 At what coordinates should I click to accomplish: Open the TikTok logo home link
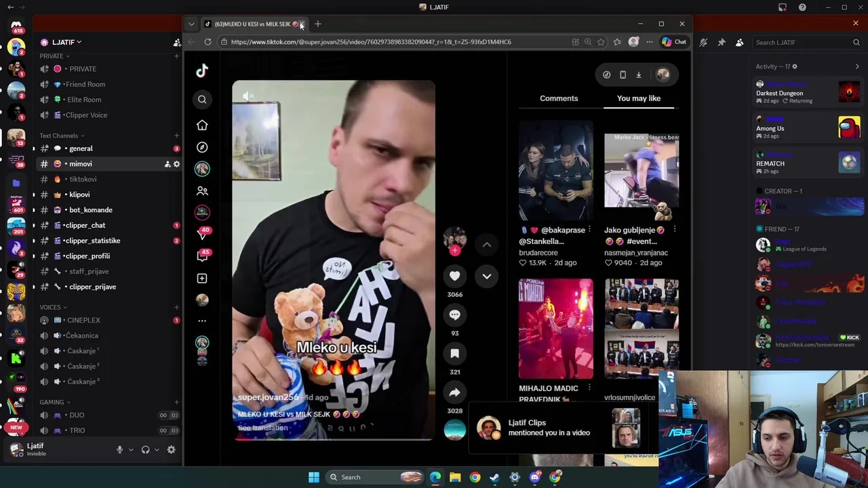click(202, 70)
